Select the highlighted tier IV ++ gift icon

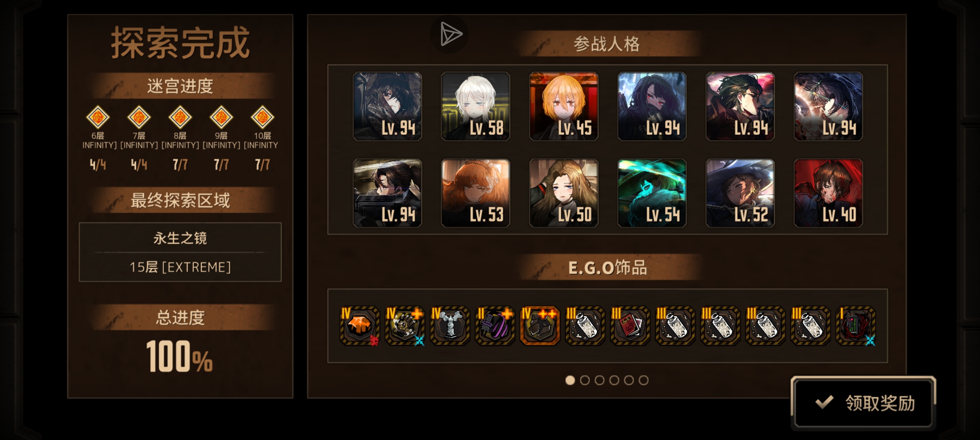(540, 326)
